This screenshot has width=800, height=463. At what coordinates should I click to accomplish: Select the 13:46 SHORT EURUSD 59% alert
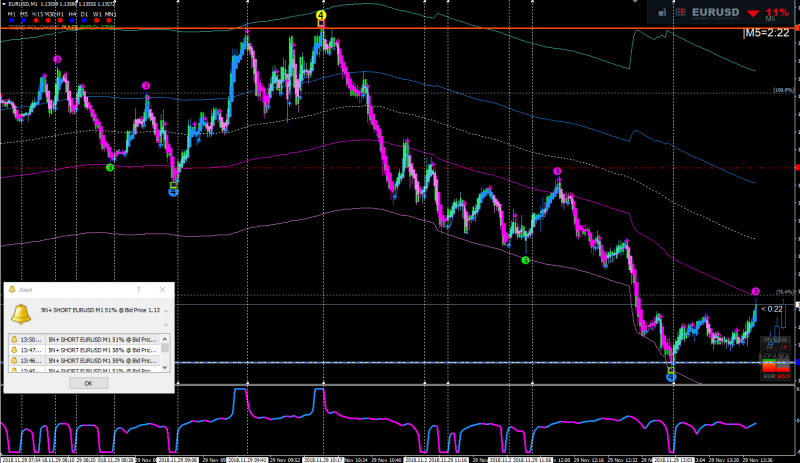point(85,360)
